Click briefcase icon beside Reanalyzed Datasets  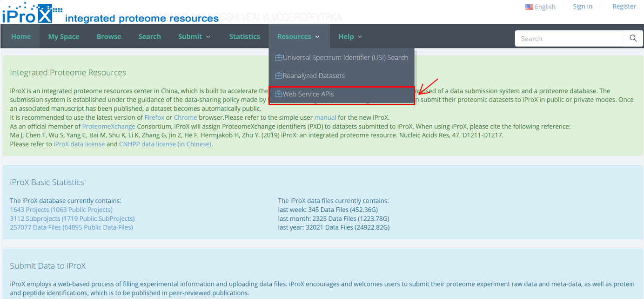coord(278,76)
